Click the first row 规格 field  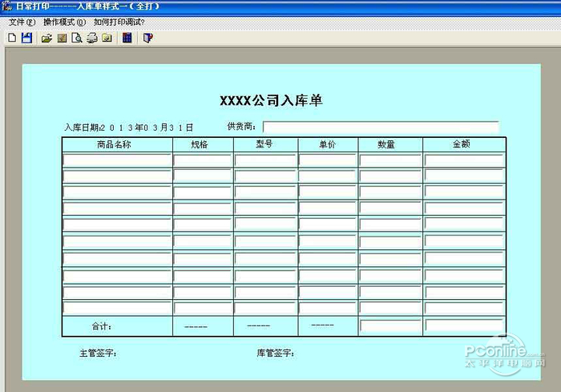click(203, 160)
